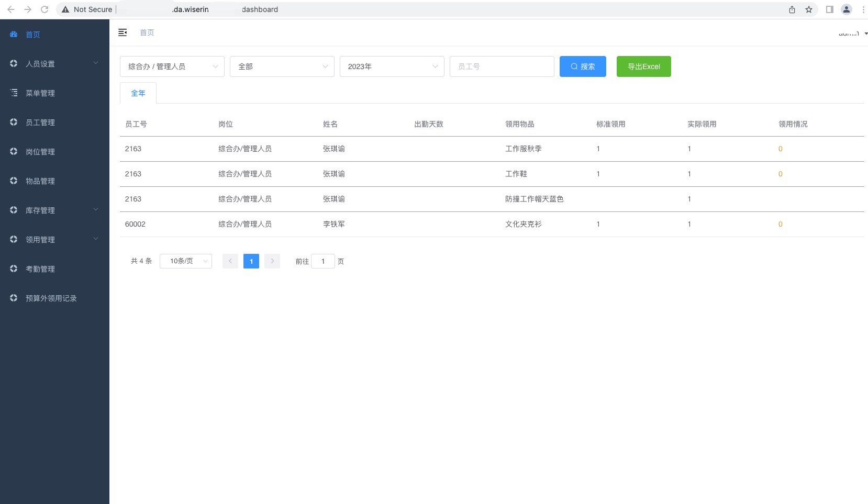Toggle the sidebar collapse hamburger icon
Viewport: 868px width, 504px height.
123,32
